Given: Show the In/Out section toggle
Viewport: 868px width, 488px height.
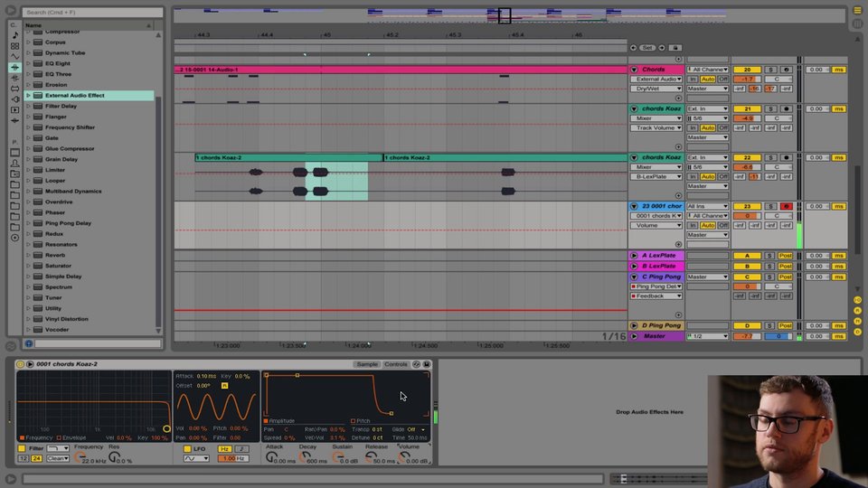Looking at the screenshot, I should [857, 300].
